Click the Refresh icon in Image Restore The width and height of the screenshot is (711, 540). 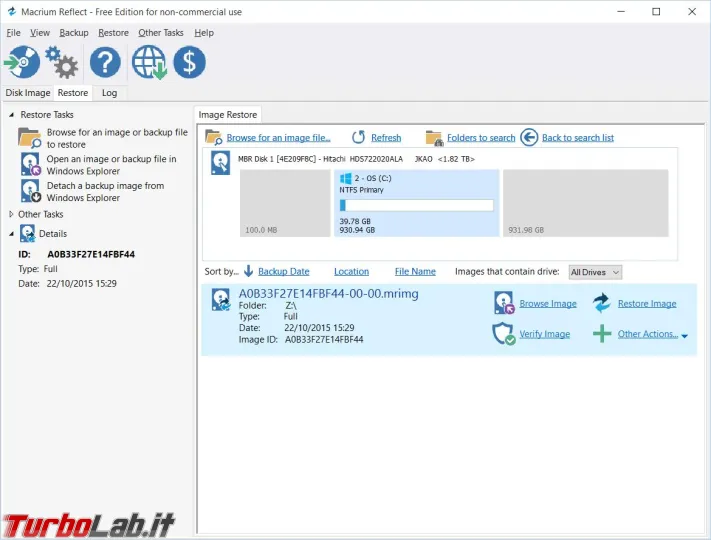(359, 138)
